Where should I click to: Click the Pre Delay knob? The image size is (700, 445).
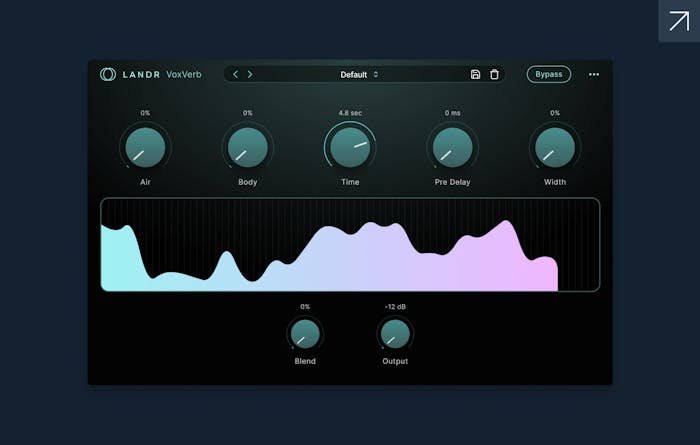coord(452,147)
